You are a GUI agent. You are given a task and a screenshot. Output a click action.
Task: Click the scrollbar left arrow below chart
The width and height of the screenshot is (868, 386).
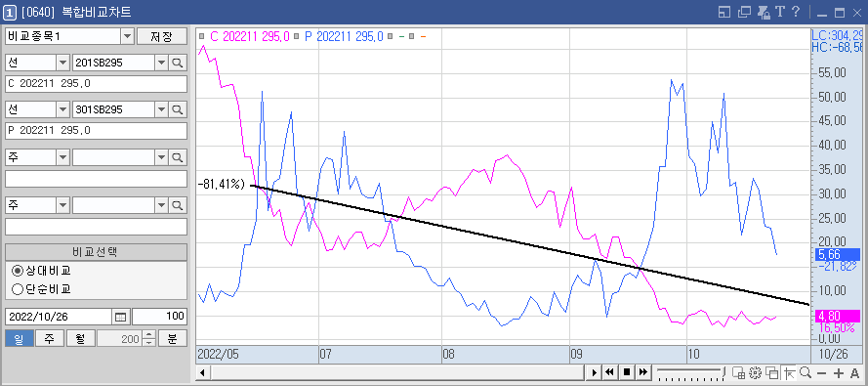pyautogui.click(x=203, y=372)
